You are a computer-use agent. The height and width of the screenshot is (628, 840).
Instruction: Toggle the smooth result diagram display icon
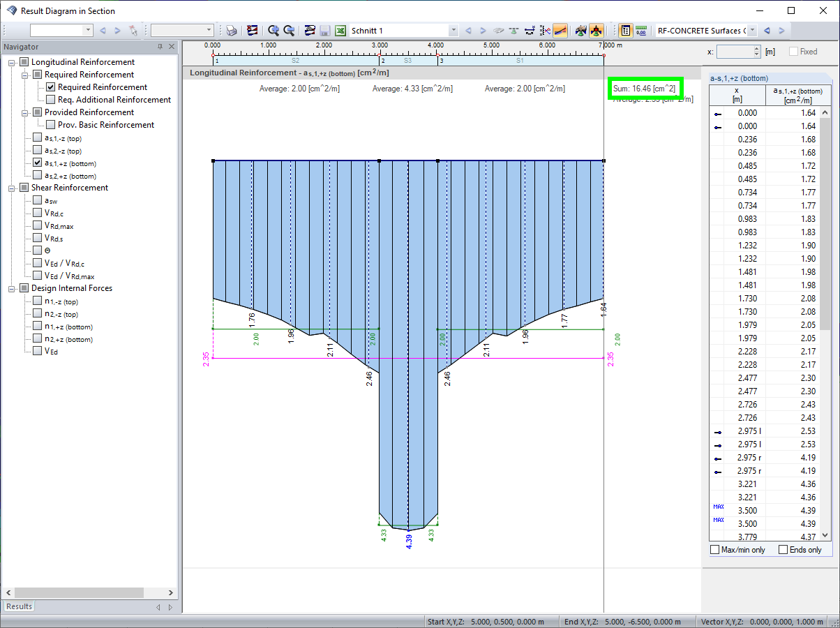click(559, 29)
